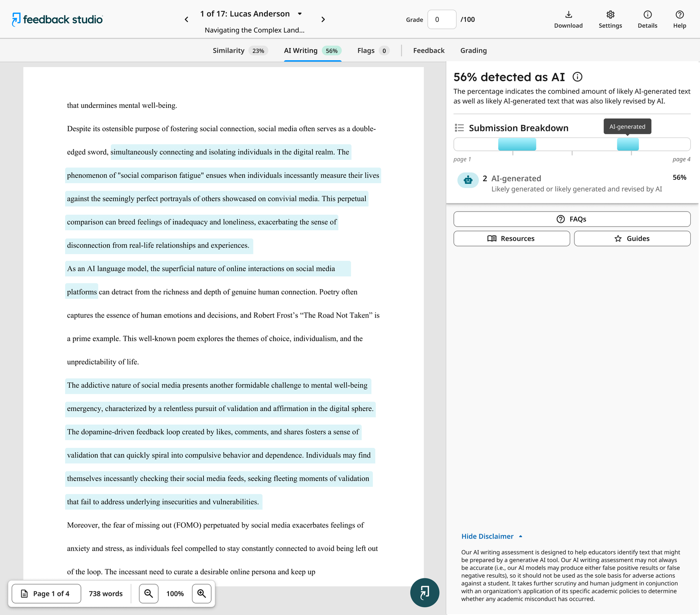Zoom out the document
Viewport: 700px width, 615px height.
[149, 593]
